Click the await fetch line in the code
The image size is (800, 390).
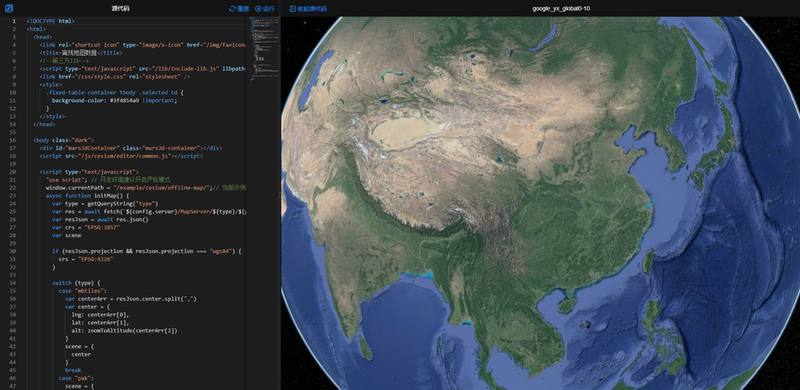[149, 211]
